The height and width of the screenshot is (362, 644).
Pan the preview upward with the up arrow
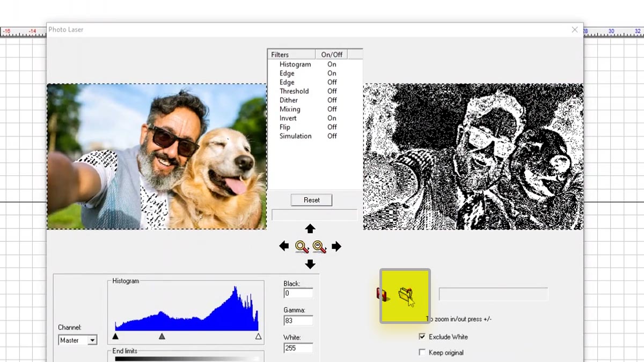(310, 228)
